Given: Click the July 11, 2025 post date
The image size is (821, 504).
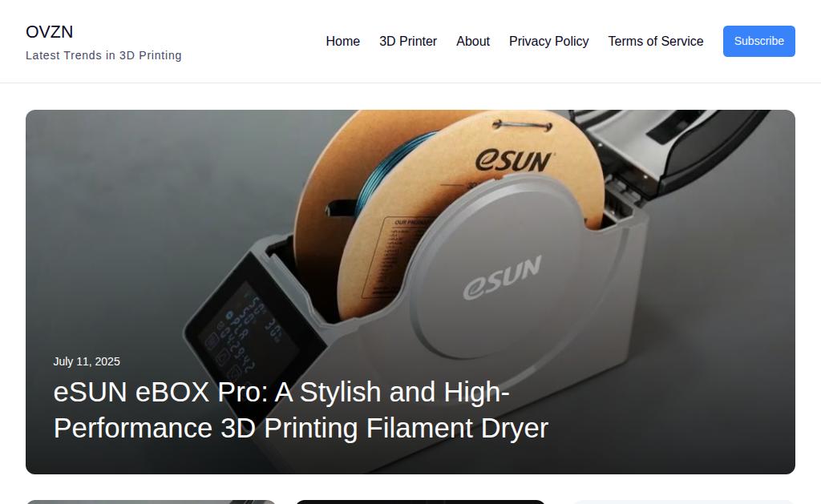Looking at the screenshot, I should pyautogui.click(x=87, y=361).
